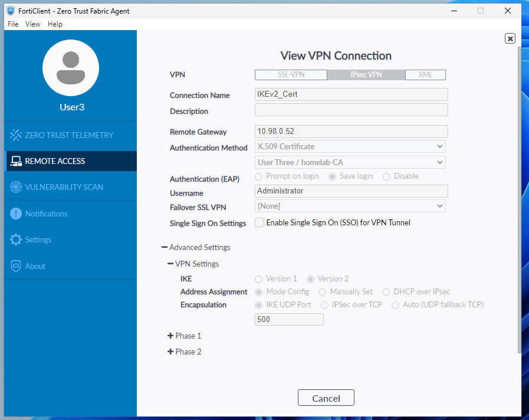Collapse the Advanced Settings section
Viewport: 529px width, 420px height.
coord(196,247)
